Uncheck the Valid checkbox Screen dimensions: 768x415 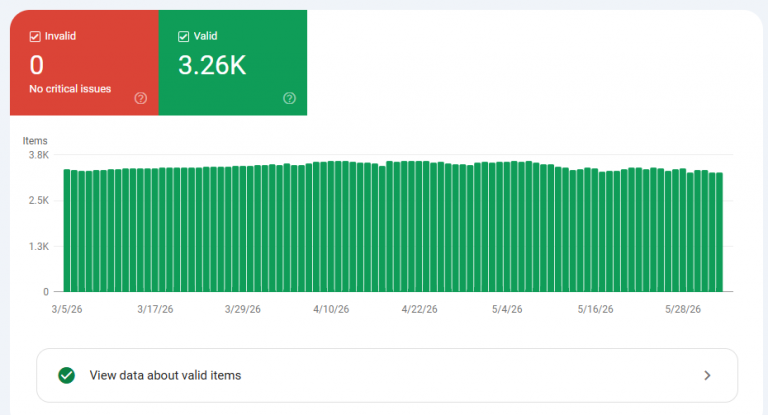[x=184, y=36]
